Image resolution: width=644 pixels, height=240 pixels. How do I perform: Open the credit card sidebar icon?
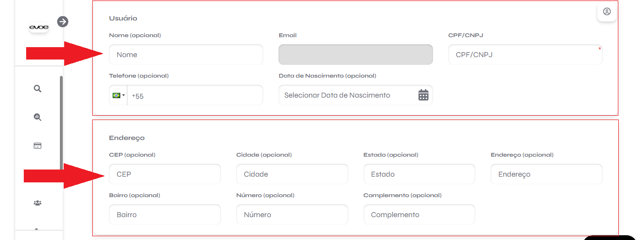pyautogui.click(x=38, y=146)
